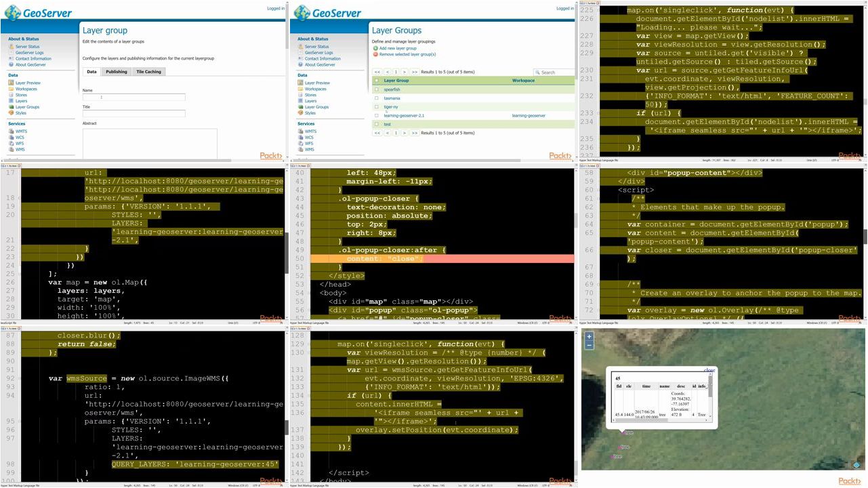Click Layers icon on Layer group edit page
Viewport: 868px width, 488px height.
11,101
